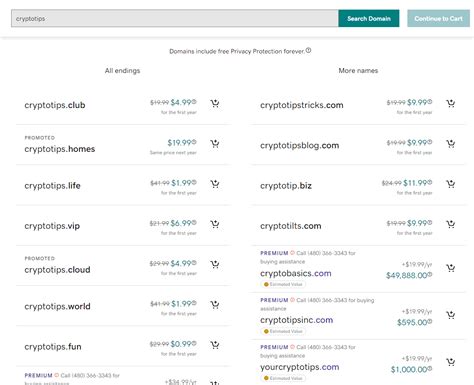
Task: Open Privacy Protection info tooltip icon
Action: coord(308,50)
